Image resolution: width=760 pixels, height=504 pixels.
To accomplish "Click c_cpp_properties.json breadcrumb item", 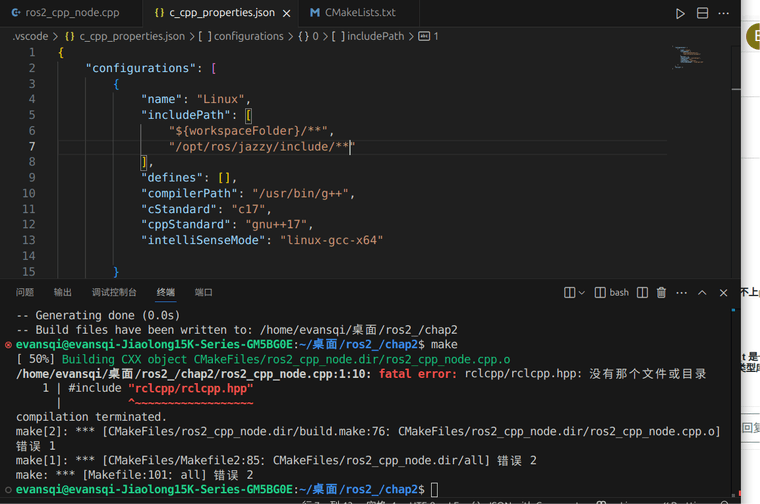I will pyautogui.click(x=125, y=36).
